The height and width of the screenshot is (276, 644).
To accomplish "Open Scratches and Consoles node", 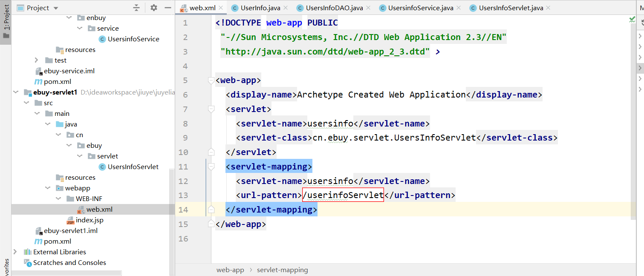I will point(69,263).
